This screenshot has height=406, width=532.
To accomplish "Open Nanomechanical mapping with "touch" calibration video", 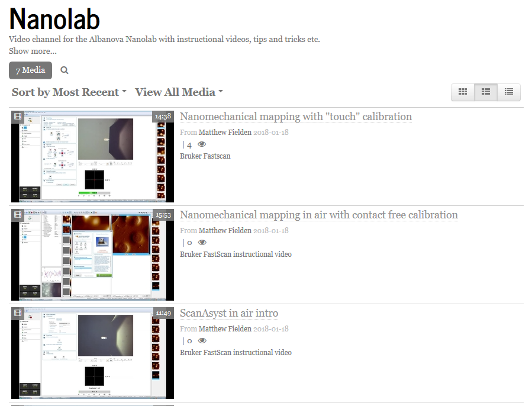I will [295, 117].
